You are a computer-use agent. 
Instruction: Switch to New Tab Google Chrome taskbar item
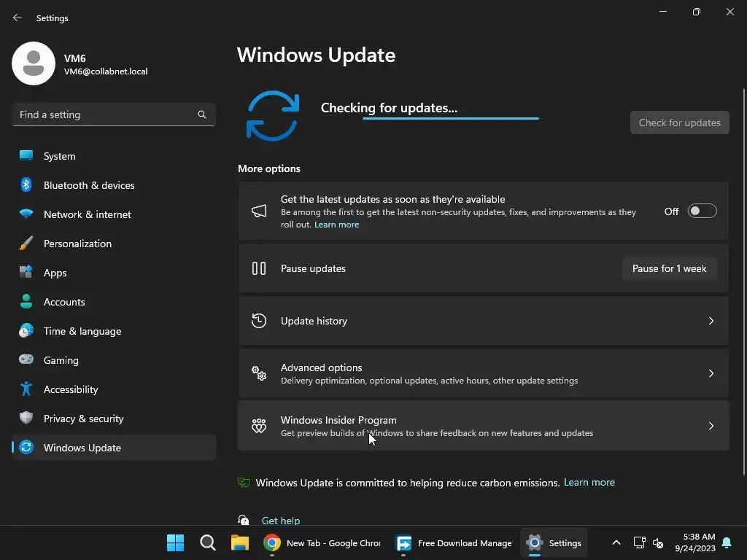323,542
